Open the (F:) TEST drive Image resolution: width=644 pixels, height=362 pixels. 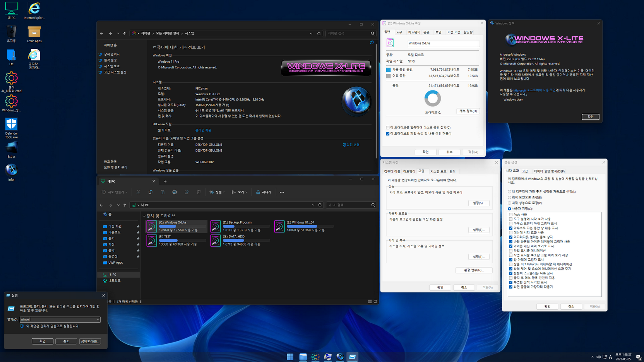pyautogui.click(x=176, y=240)
